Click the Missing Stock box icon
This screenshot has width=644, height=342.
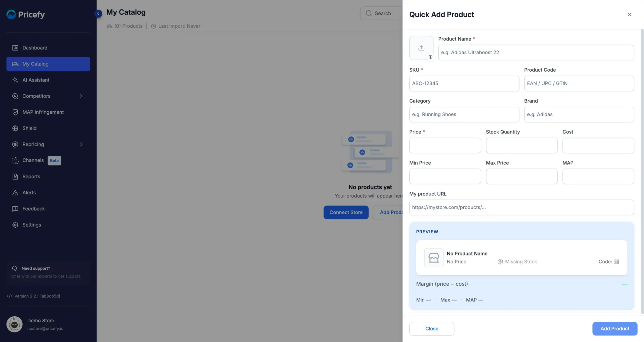pyautogui.click(x=500, y=262)
